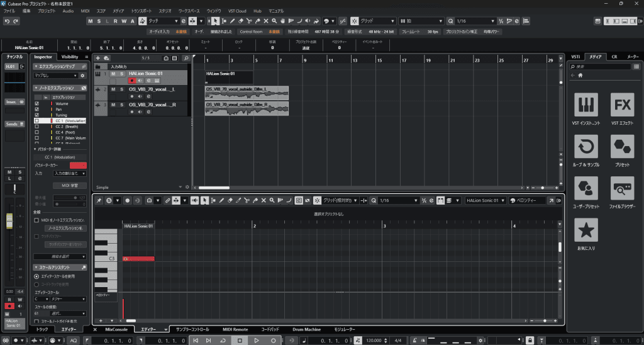Switch to the Drum Machine tab
Image resolution: width=644 pixels, height=345 pixels.
tap(306, 329)
